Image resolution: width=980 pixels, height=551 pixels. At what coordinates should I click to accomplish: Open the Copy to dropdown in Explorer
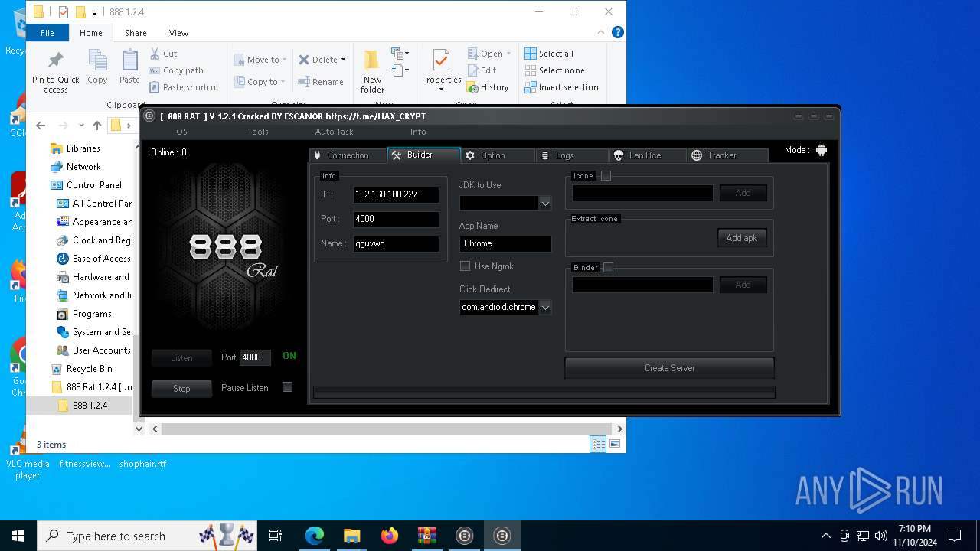[260, 82]
